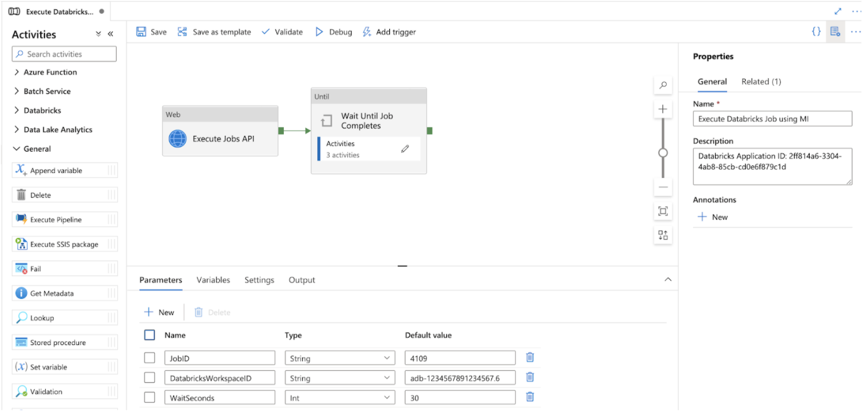Check the JobID parameter checkbox

(149, 358)
